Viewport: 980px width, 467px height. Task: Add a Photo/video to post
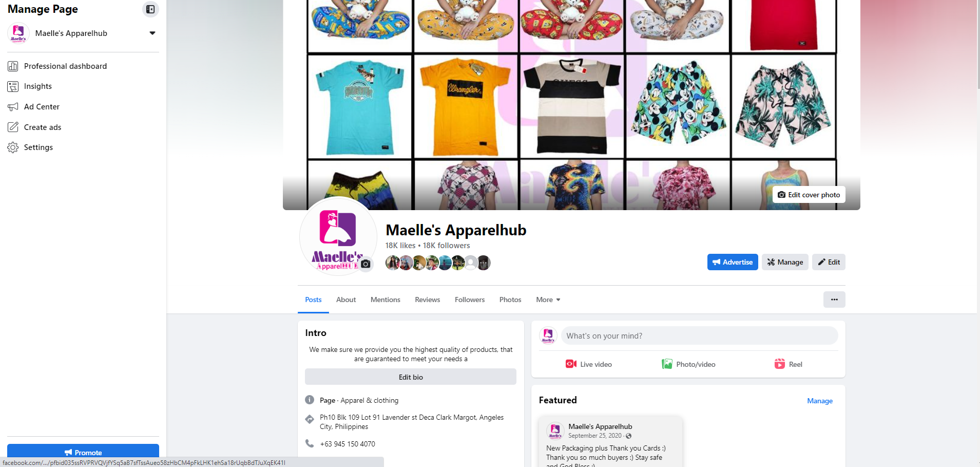688,364
